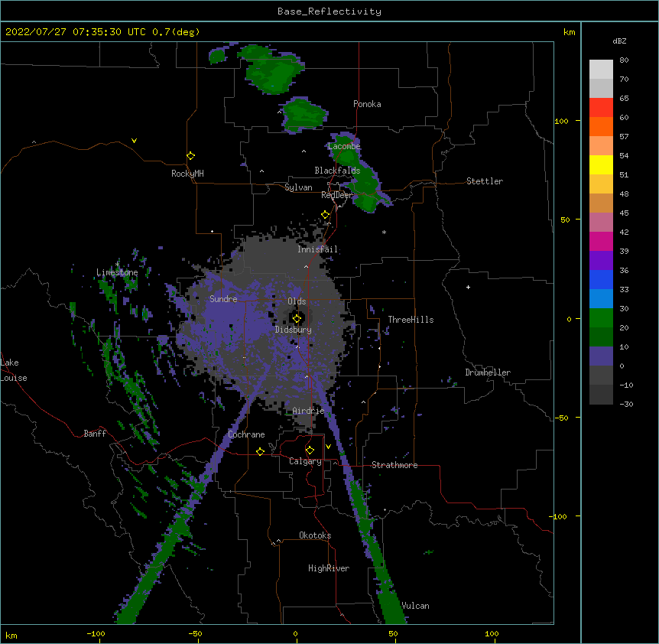The image size is (659, 644).
Task: Select the Sundre label
Action: pos(223,299)
